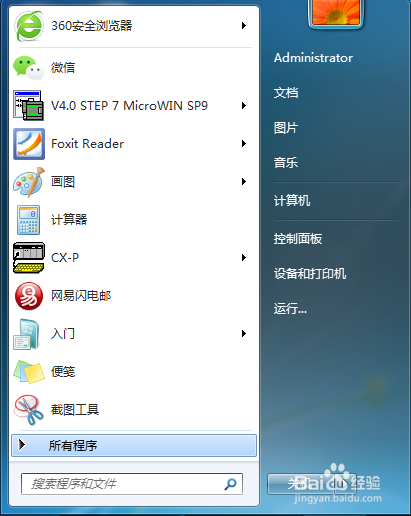
Task: Select the 360安全浏览器 text label
Action: pos(92,26)
